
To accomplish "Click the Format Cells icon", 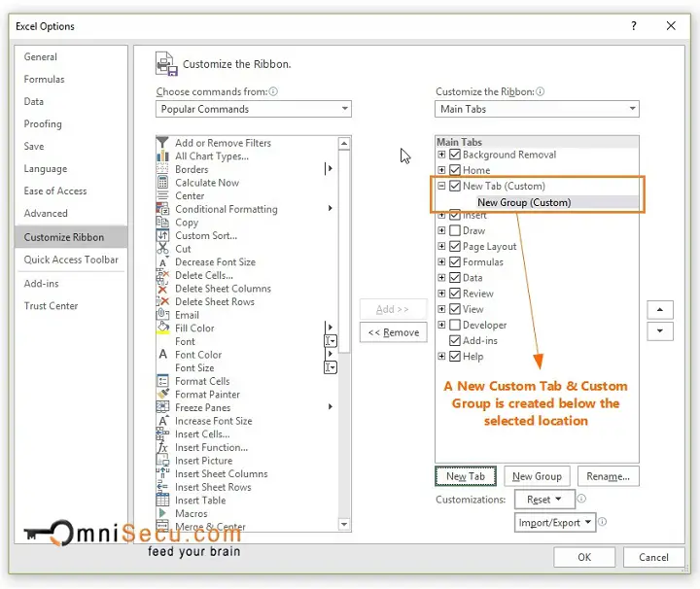I will coord(162,381).
